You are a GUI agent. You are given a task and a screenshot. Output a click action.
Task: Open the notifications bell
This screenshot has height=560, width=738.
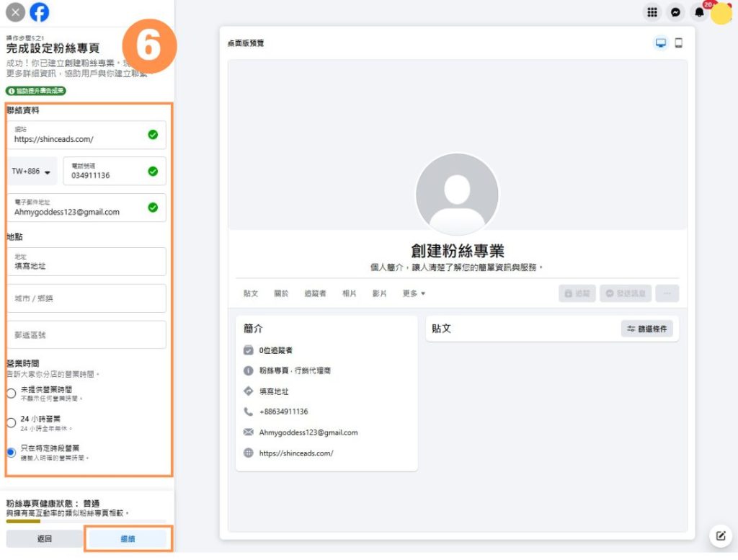point(698,12)
